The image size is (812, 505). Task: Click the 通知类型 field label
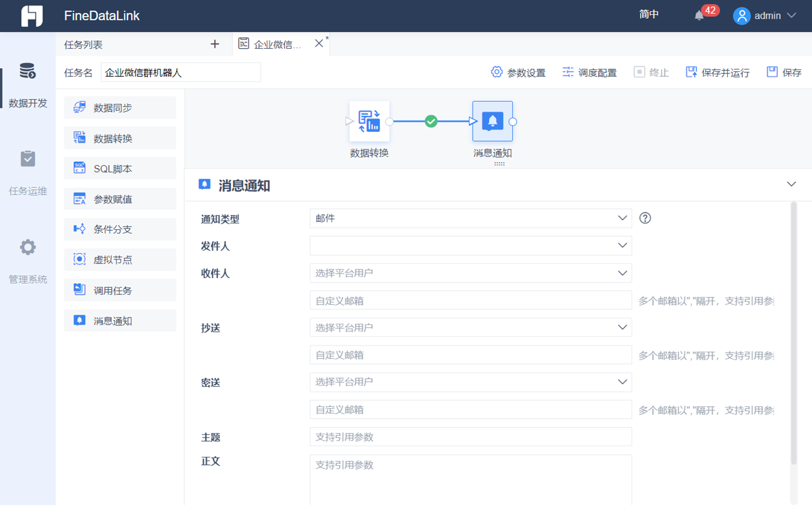point(220,219)
